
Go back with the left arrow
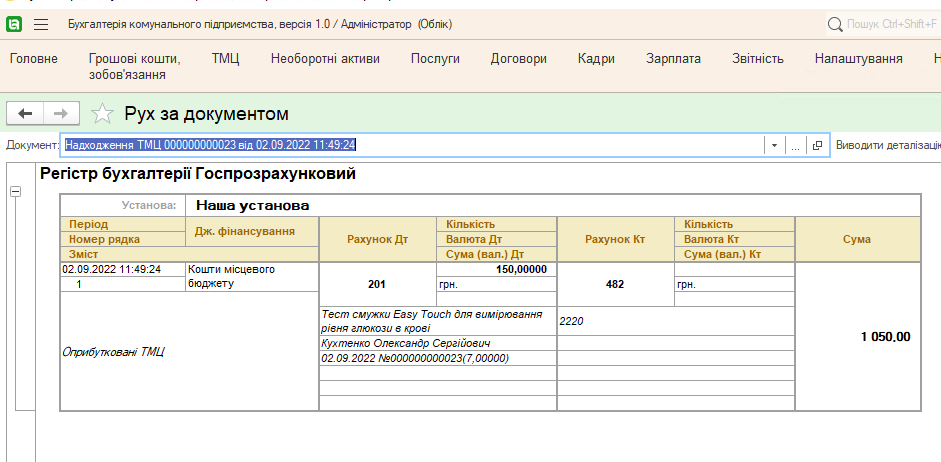pyautogui.click(x=25, y=114)
